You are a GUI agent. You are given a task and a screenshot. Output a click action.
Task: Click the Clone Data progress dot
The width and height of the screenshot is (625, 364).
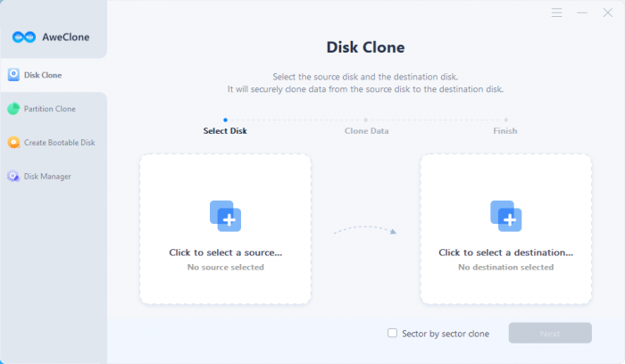click(x=365, y=120)
